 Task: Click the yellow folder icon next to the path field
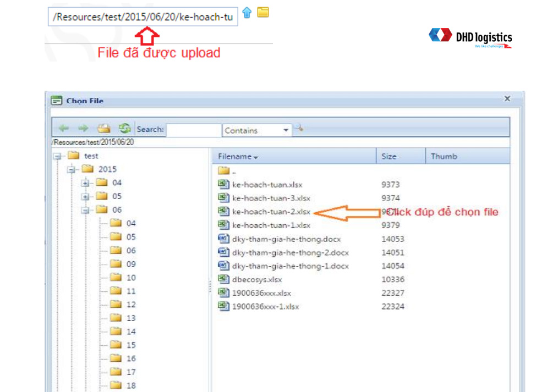click(263, 13)
